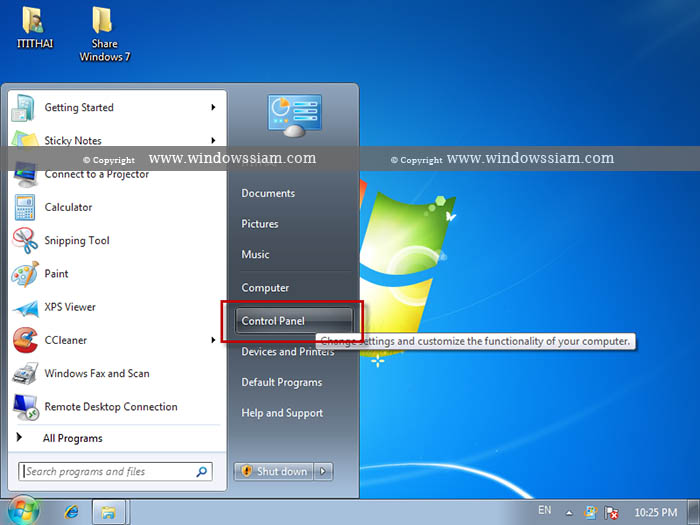Click the Shut down button

pos(274,471)
